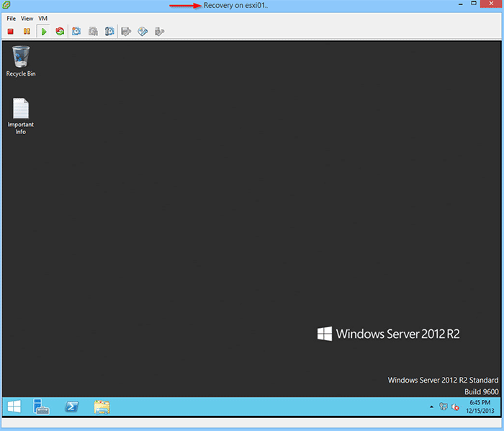
Task: Power on the VM with the green play icon
Action: point(44,31)
